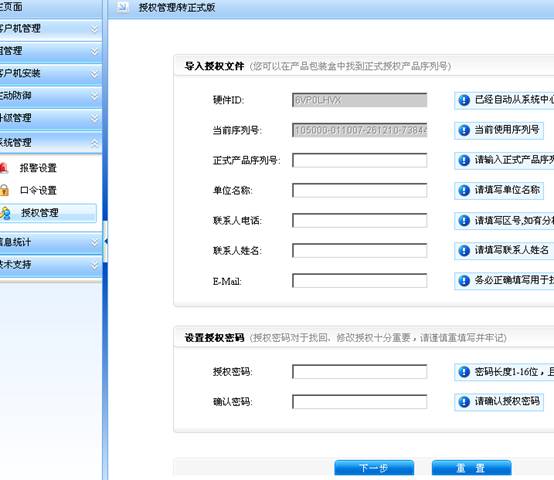The height and width of the screenshot is (480, 554).
Task: Open the 主动防御 menu header
Action: coord(51,96)
